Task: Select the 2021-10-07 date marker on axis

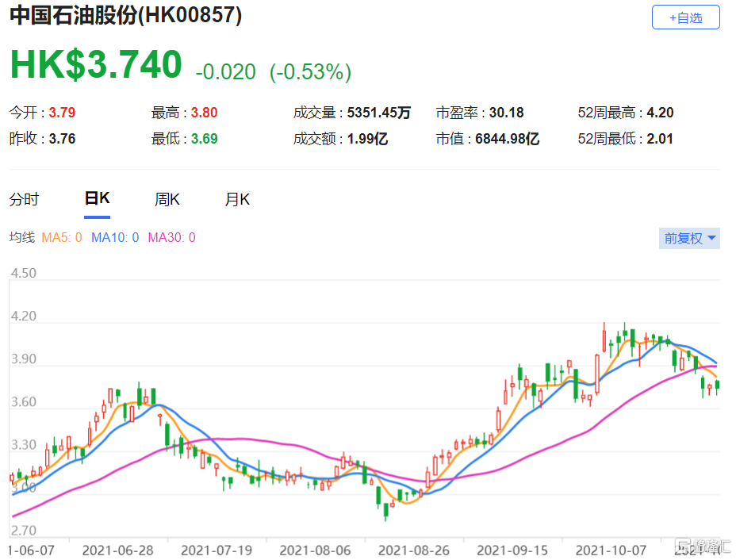Action: [x=611, y=550]
